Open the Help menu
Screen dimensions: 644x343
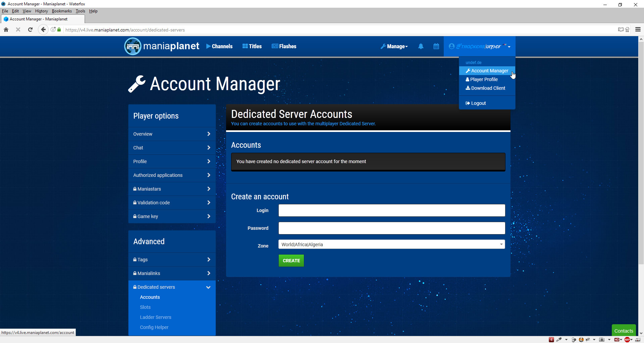click(x=93, y=11)
